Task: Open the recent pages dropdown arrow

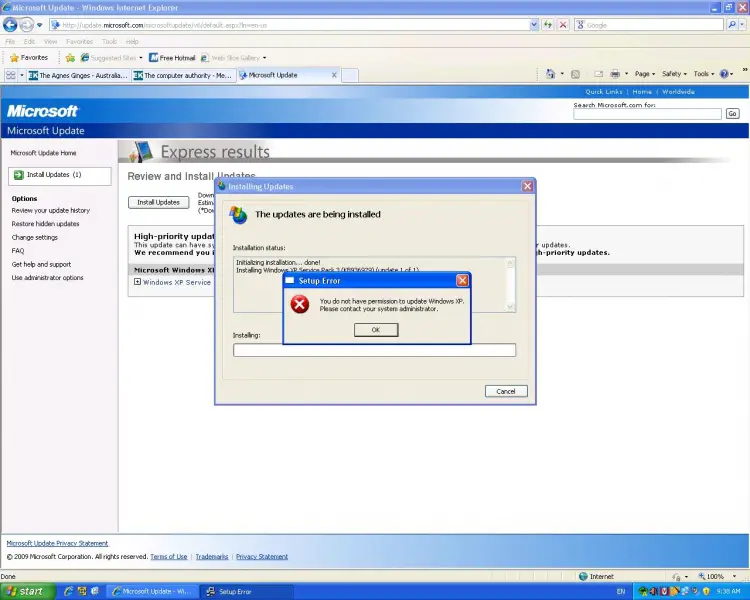Action: coord(40,25)
